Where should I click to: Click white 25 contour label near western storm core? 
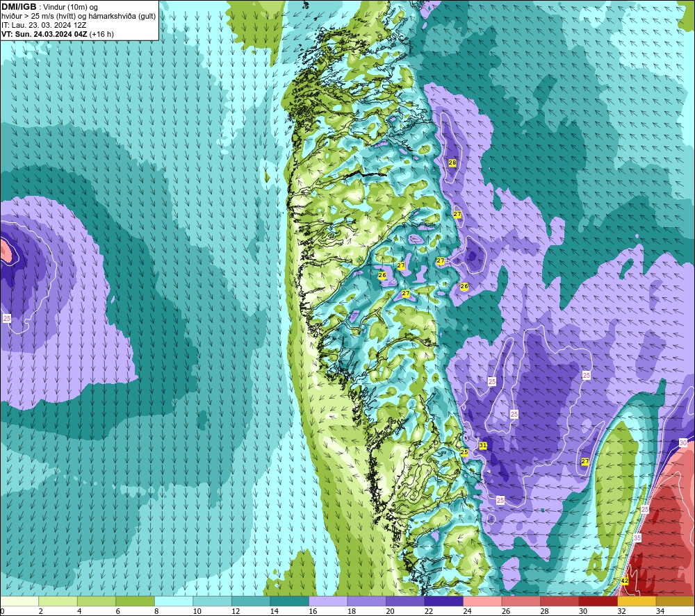click(x=7, y=318)
